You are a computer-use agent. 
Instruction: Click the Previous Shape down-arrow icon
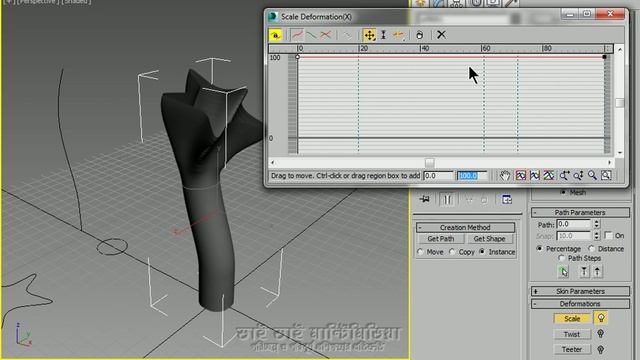[x=584, y=272]
